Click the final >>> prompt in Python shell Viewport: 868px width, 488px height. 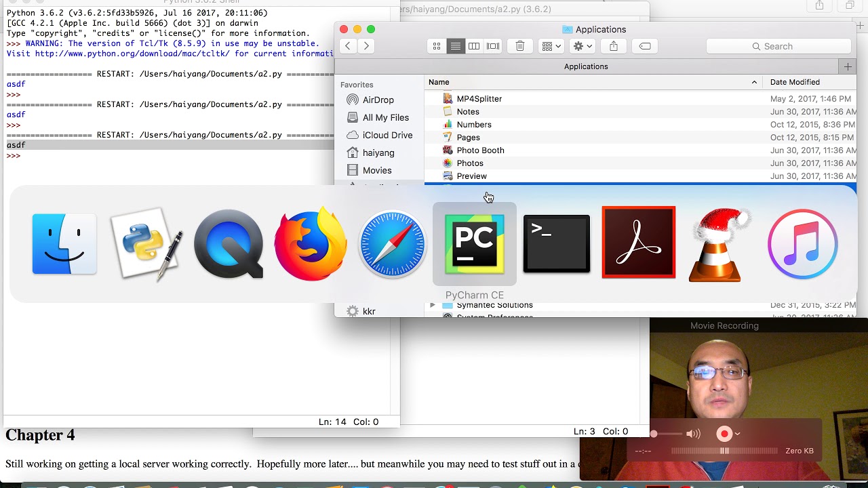click(14, 156)
